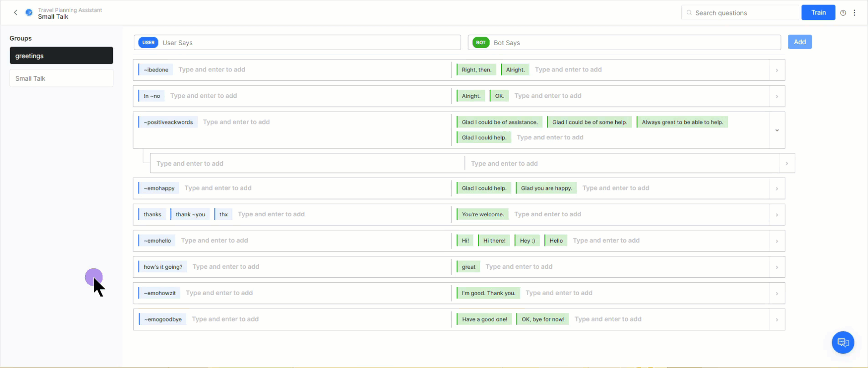
Task: Expand the ~emohello row arrow
Action: [x=777, y=241]
